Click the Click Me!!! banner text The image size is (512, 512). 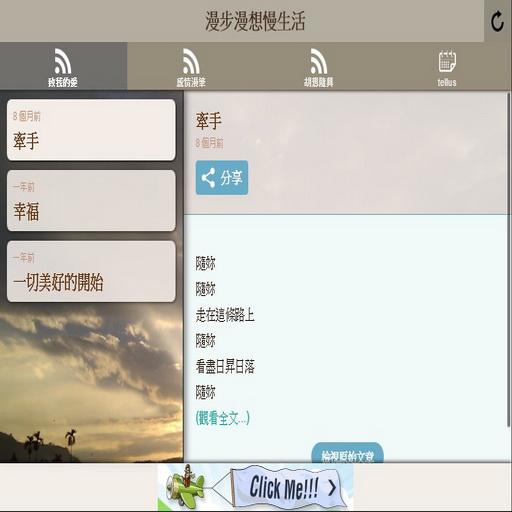(x=284, y=488)
